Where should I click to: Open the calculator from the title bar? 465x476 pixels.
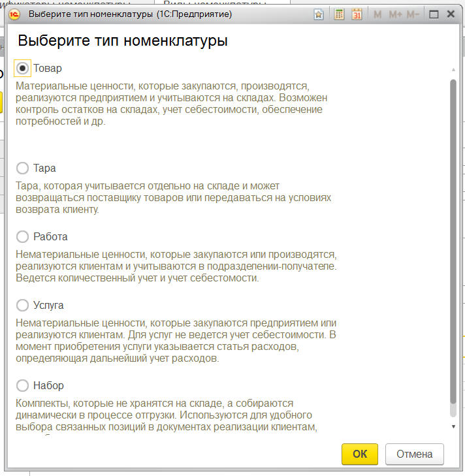pyautogui.click(x=339, y=14)
